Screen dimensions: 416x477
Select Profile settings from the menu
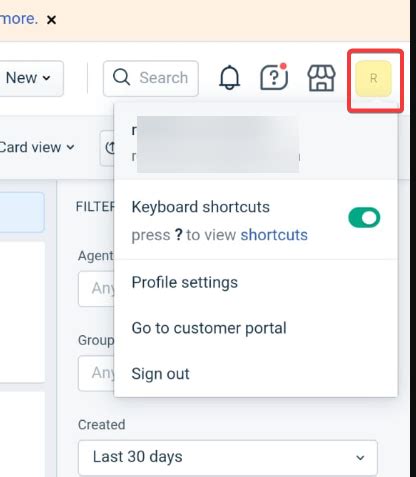coord(185,283)
